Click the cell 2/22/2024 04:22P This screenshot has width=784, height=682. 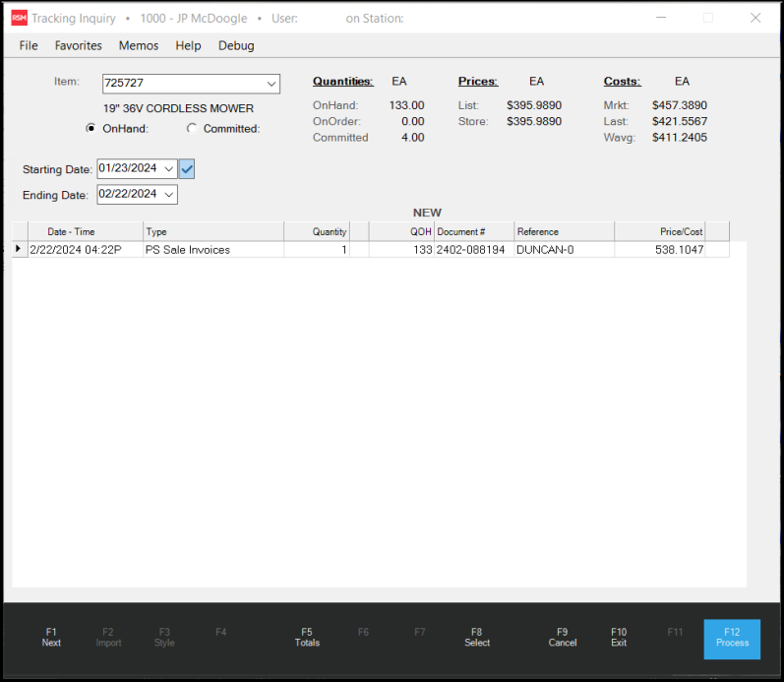(x=86, y=250)
